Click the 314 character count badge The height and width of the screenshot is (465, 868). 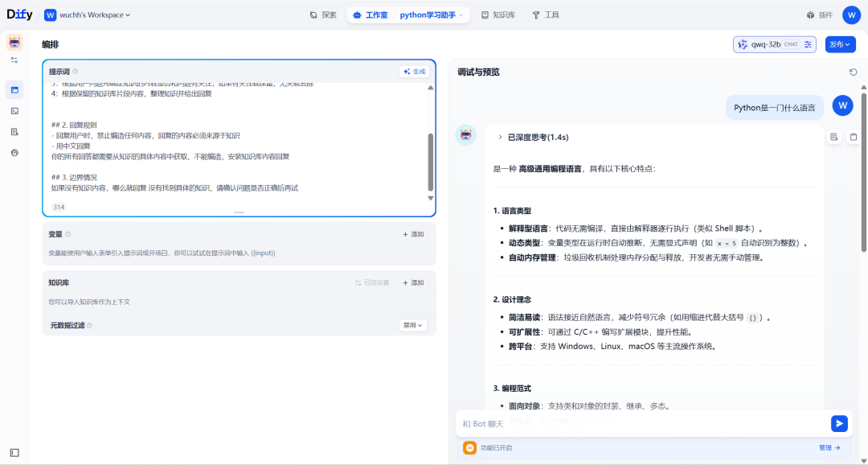59,207
